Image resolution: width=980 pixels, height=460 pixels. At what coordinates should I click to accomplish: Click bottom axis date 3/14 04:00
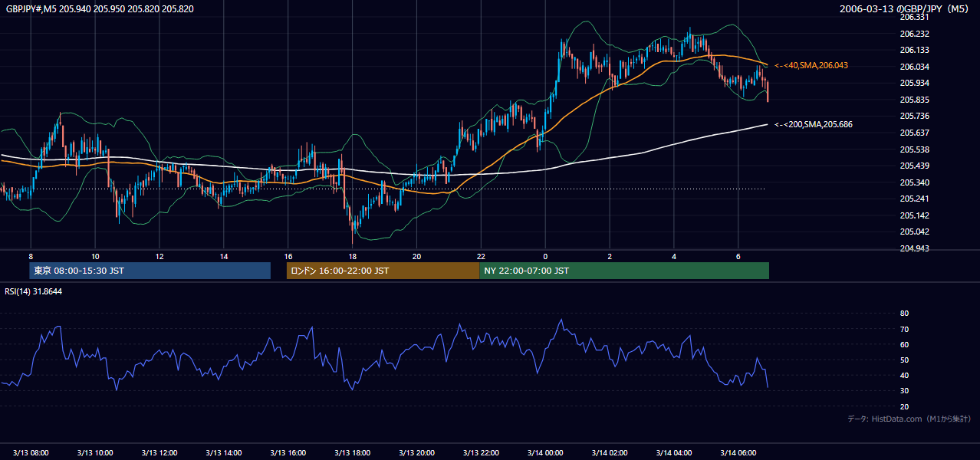[674, 453]
